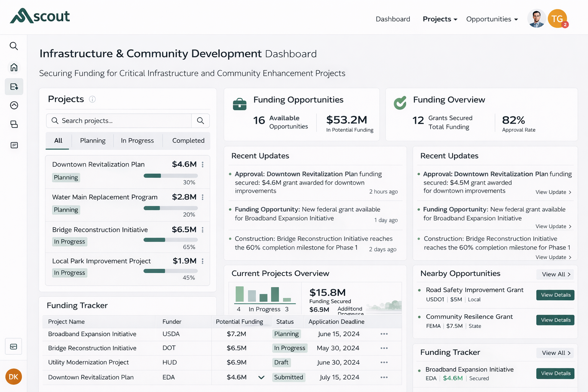Click the June 15, 2024 deadline cell
Screen dimensions: 588x392
[x=339, y=334]
